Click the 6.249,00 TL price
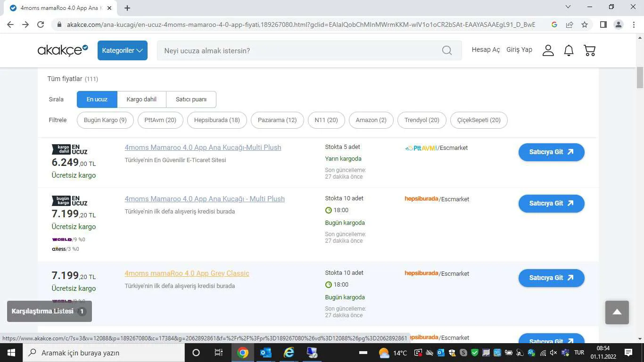The height and width of the screenshot is (362, 644). (74, 163)
